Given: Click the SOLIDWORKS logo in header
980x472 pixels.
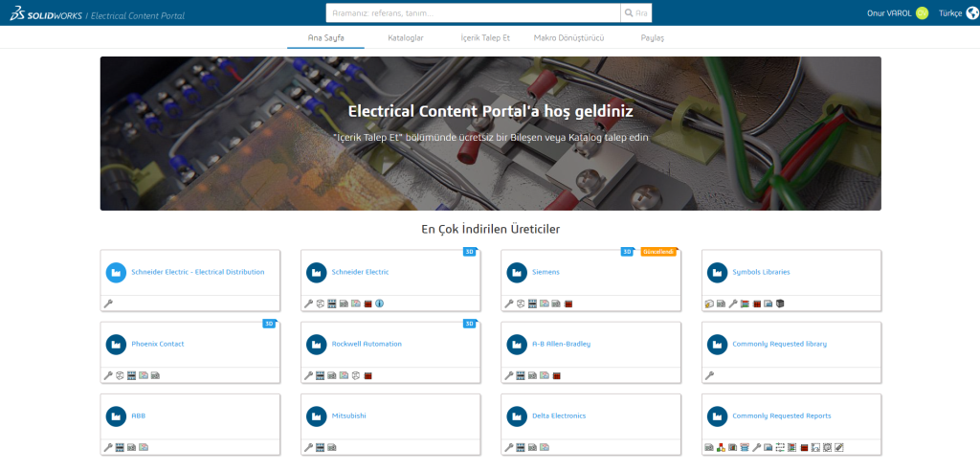Looking at the screenshot, I should (x=44, y=15).
